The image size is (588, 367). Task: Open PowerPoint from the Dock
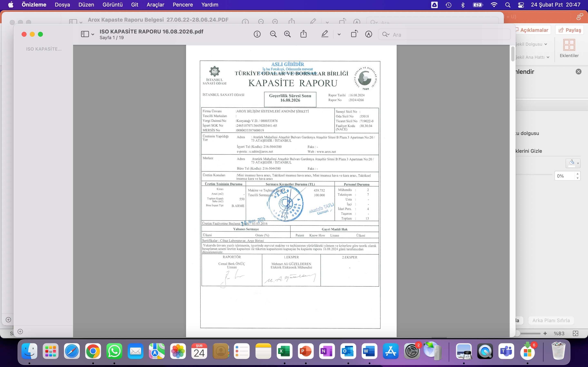tap(305, 351)
